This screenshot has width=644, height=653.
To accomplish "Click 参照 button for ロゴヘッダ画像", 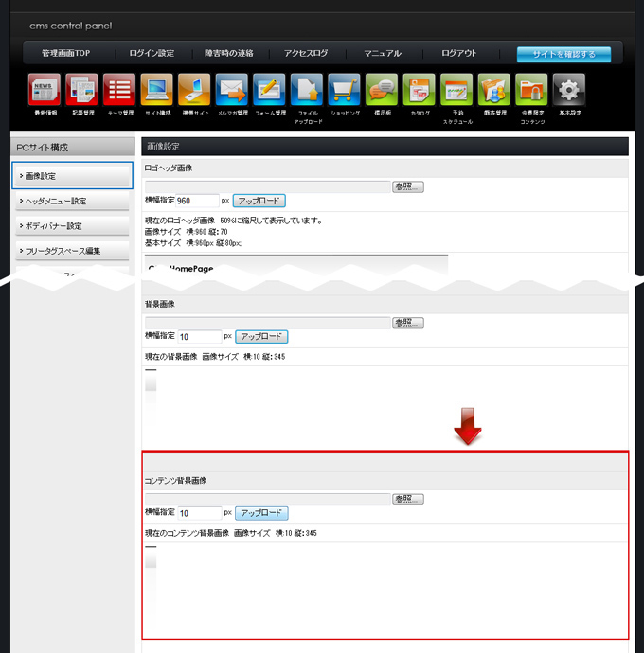I will pyautogui.click(x=408, y=187).
